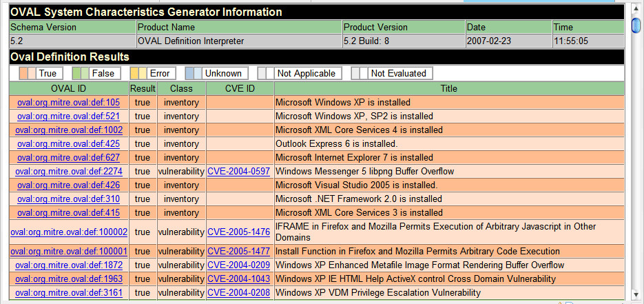This screenshot has height=304, width=644.
Task: Open link oval:org.mitre.oval:def:1963
Action: [x=69, y=279]
